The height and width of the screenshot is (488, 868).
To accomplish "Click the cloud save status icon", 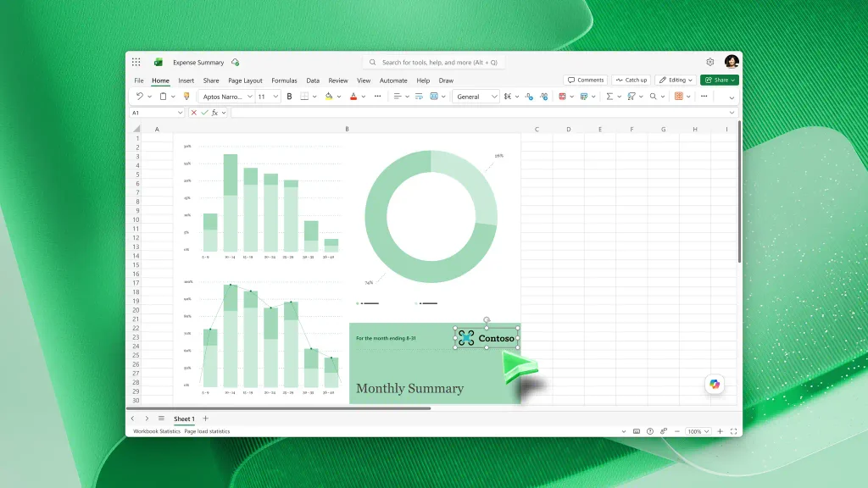I will point(236,62).
